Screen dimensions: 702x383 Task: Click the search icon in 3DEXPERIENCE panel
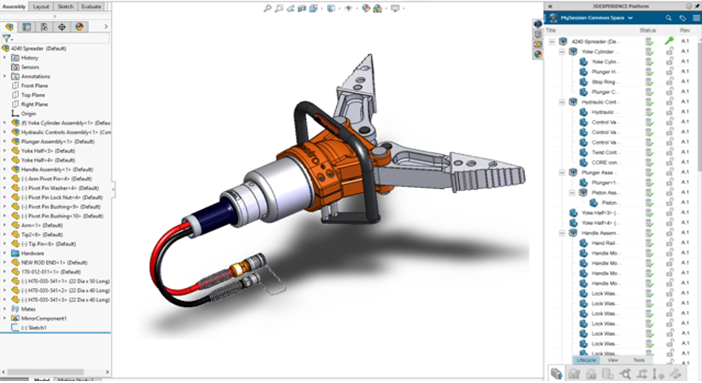click(668, 18)
